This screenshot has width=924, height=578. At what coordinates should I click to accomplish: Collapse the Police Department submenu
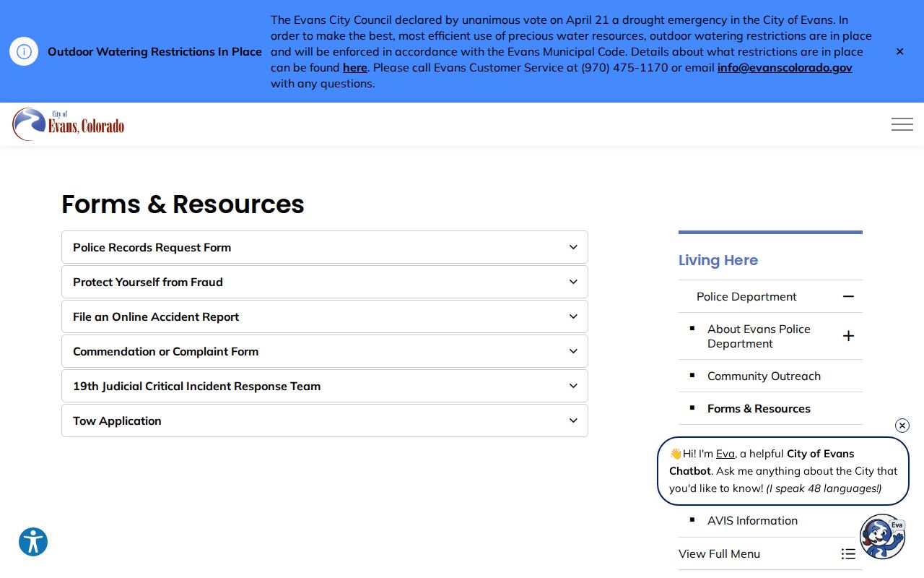pyautogui.click(x=848, y=296)
